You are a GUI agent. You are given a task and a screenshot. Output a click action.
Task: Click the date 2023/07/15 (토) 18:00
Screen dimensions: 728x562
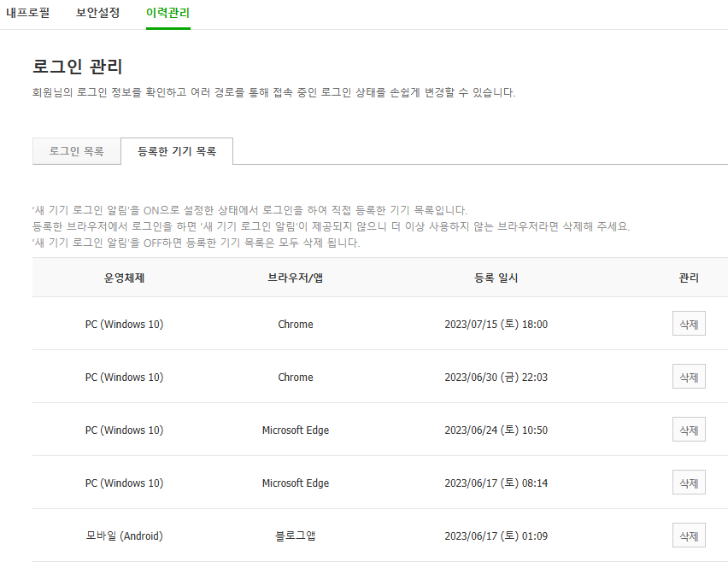click(496, 324)
